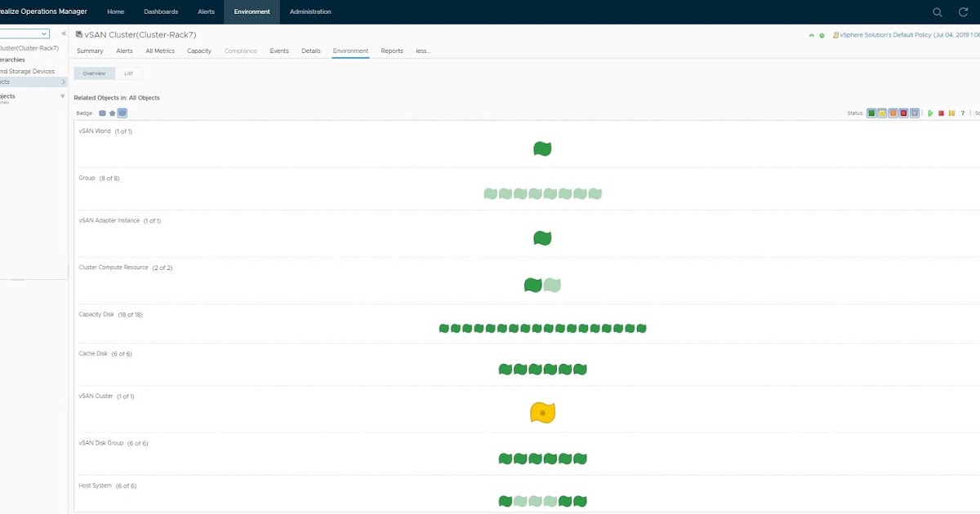
Task: Open the search icon in the header
Action: (x=938, y=11)
